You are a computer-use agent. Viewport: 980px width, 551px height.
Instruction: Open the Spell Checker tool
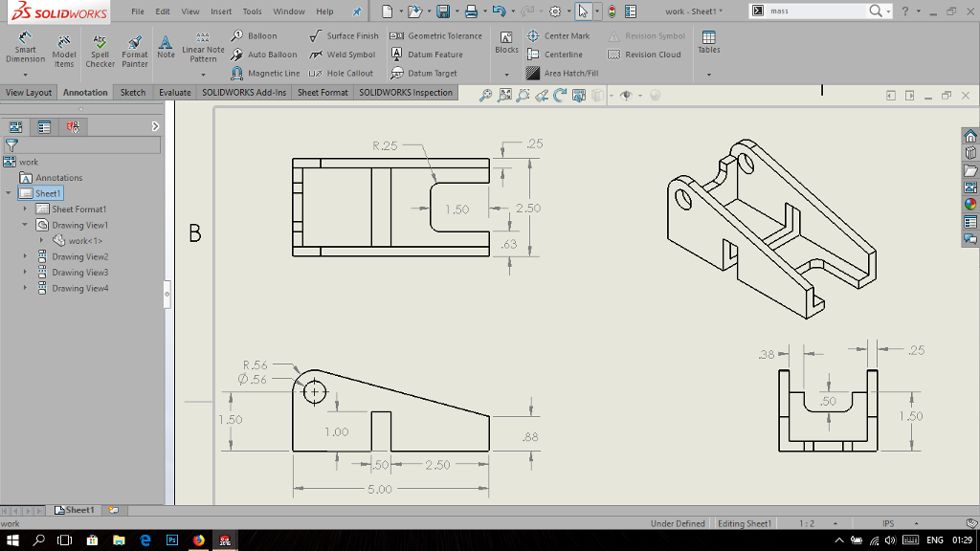pyautogui.click(x=100, y=52)
